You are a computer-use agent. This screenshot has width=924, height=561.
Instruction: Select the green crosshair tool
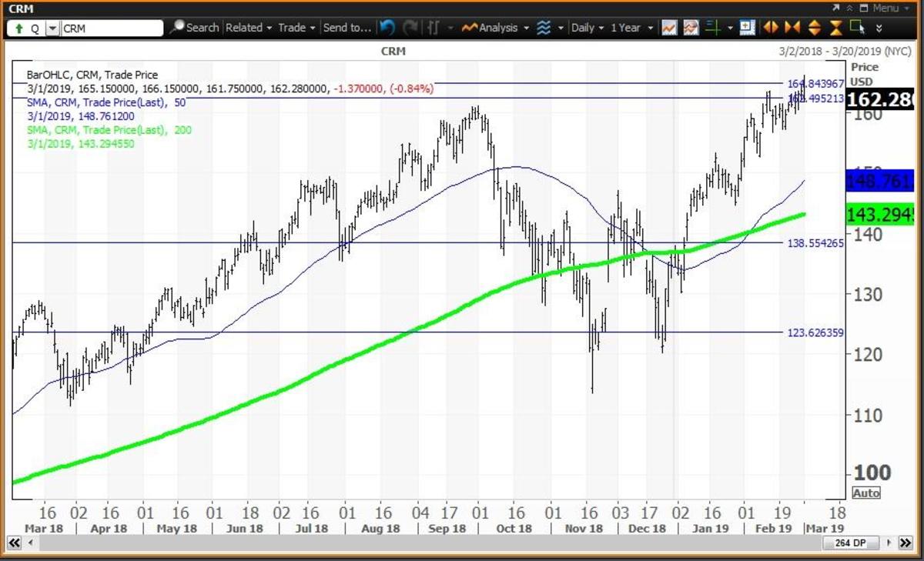tap(713, 28)
